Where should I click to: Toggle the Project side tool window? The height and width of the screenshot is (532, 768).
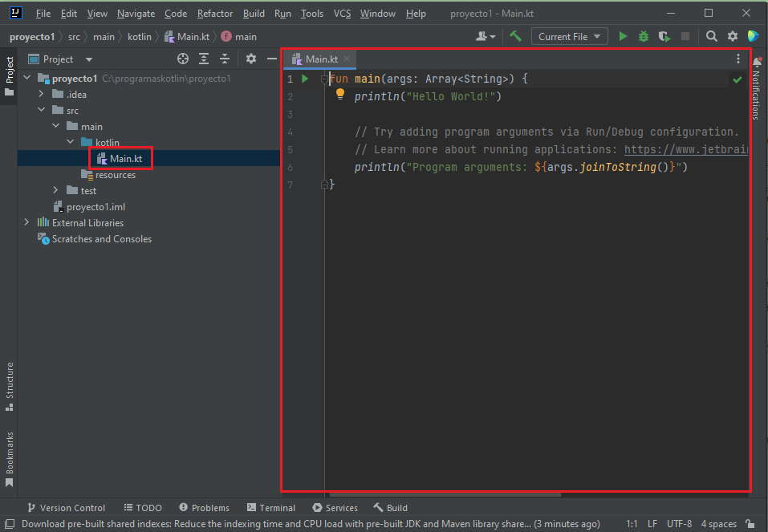pyautogui.click(x=10, y=76)
